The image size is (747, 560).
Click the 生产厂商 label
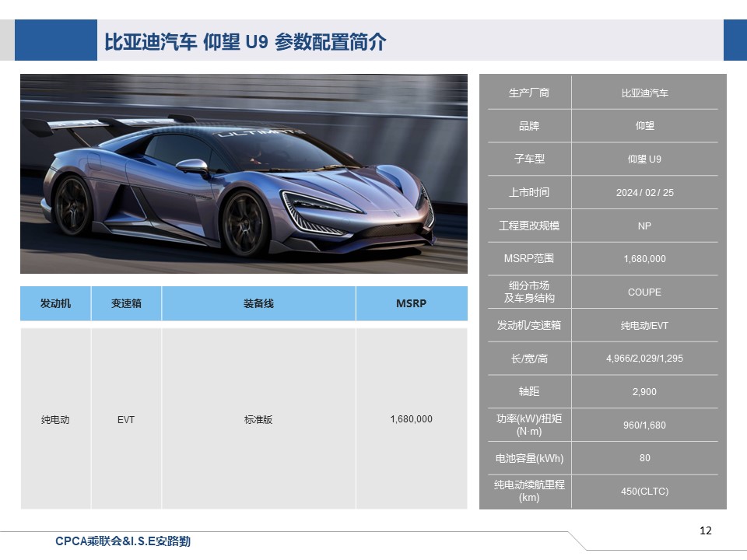[529, 93]
